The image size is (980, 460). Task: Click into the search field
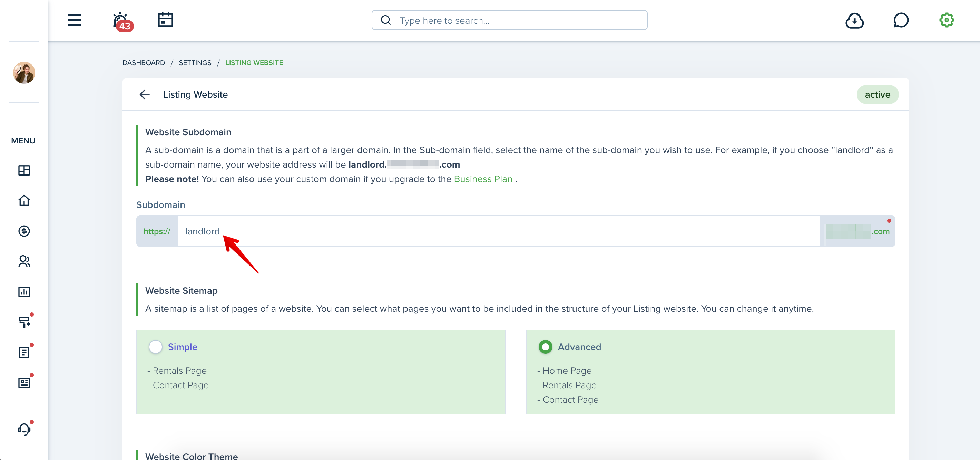click(509, 20)
